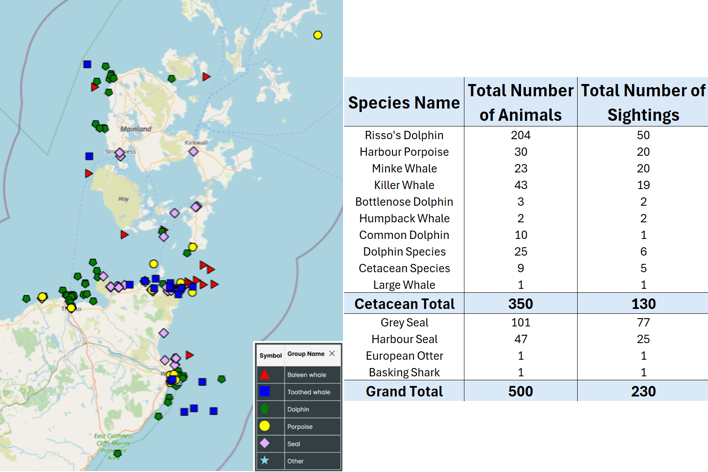Click the blue square marker northwest of Mainland
708x472 pixels.
pyautogui.click(x=88, y=64)
